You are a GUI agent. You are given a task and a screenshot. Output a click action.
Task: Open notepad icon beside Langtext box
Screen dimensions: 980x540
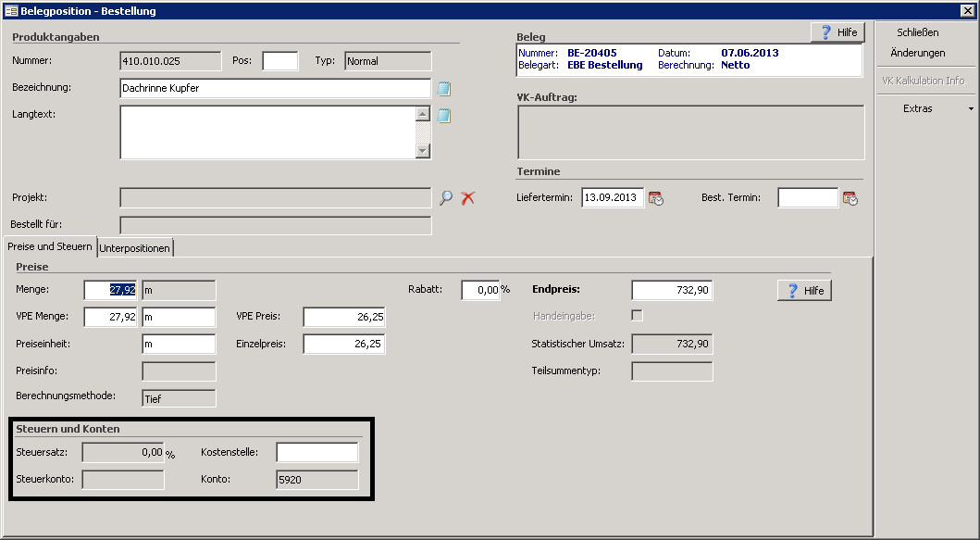tap(444, 116)
